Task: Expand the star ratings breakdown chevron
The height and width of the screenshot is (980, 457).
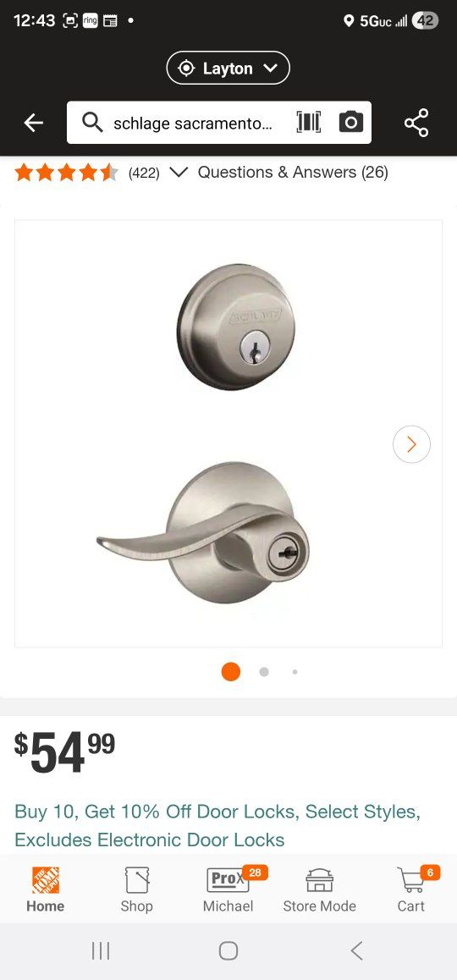Action: [179, 173]
